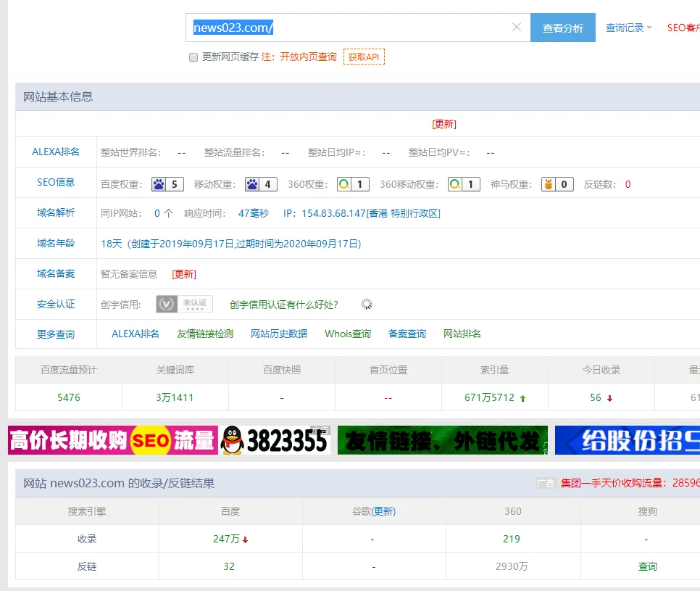
Task: Click the 集团一手天价收购流量 ad link
Action: (x=630, y=483)
